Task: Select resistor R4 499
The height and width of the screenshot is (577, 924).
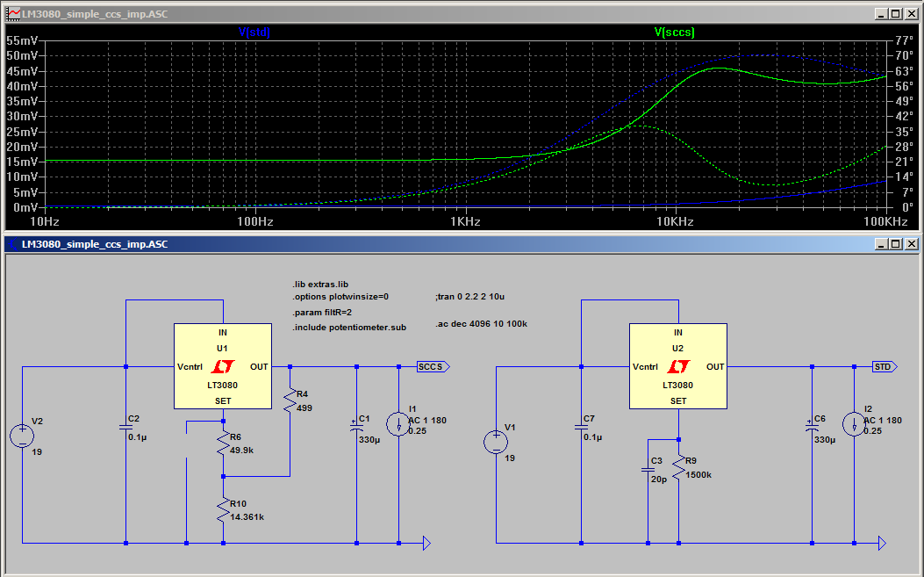Action: point(290,400)
